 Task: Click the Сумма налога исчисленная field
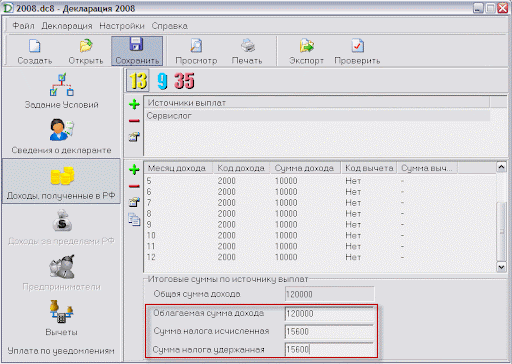329,332
